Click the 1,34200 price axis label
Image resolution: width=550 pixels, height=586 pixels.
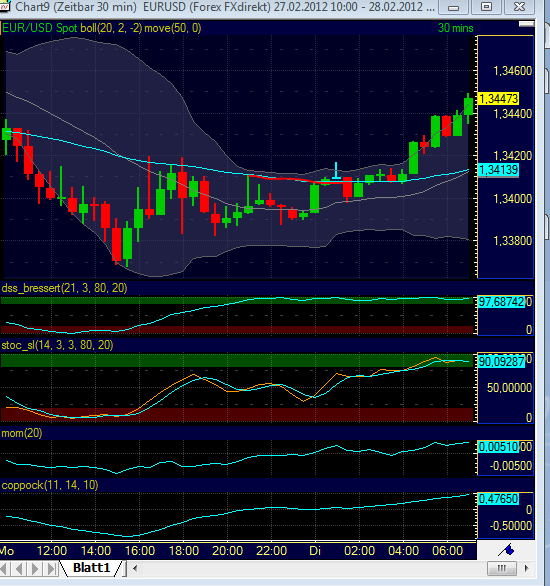(513, 155)
